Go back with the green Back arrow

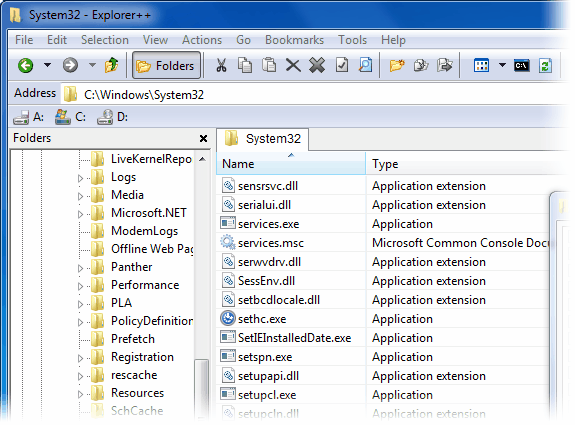(x=26, y=66)
